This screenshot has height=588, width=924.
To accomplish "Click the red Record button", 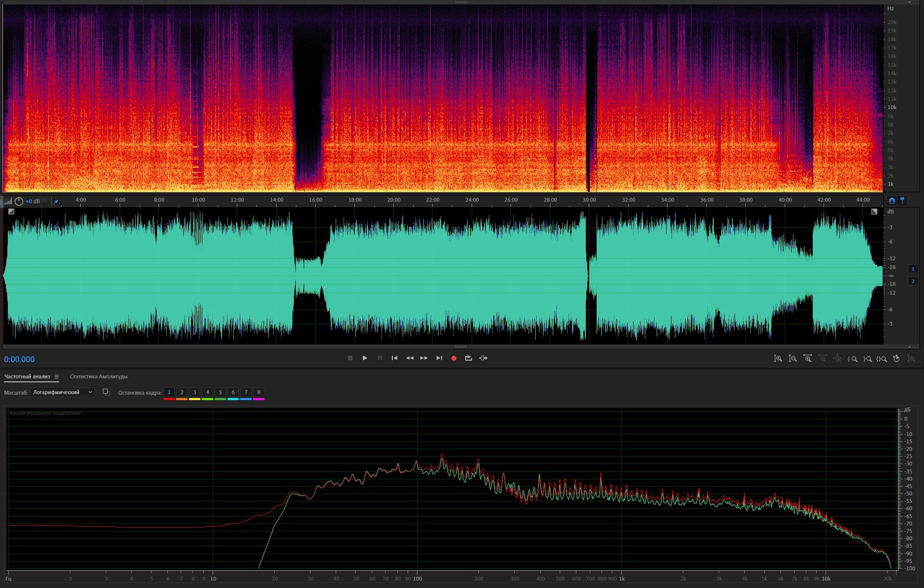I will [x=454, y=358].
